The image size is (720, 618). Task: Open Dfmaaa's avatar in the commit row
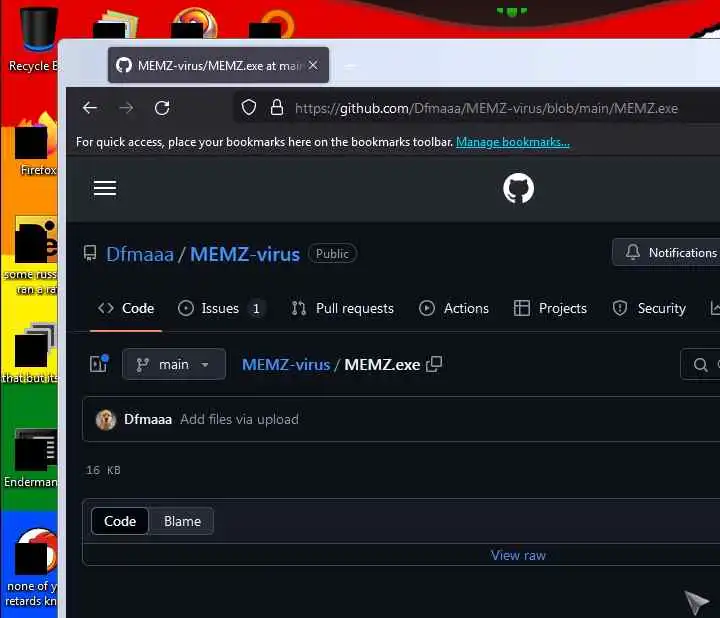106,420
